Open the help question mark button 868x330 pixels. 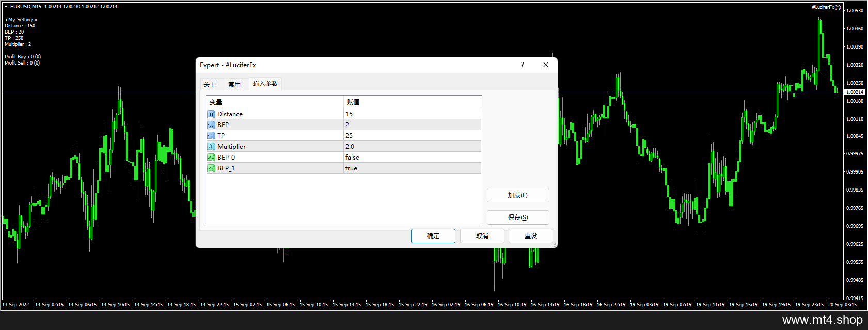[x=523, y=65]
